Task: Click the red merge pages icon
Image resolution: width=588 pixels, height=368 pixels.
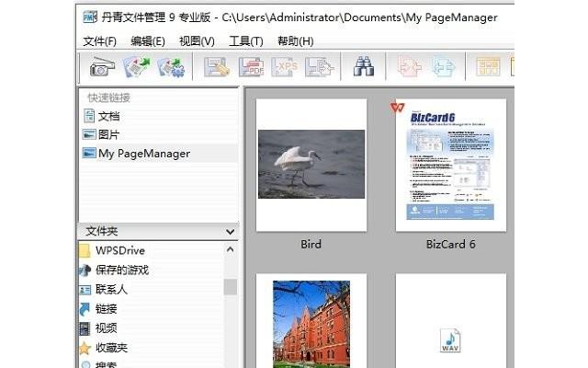Action: (409, 67)
